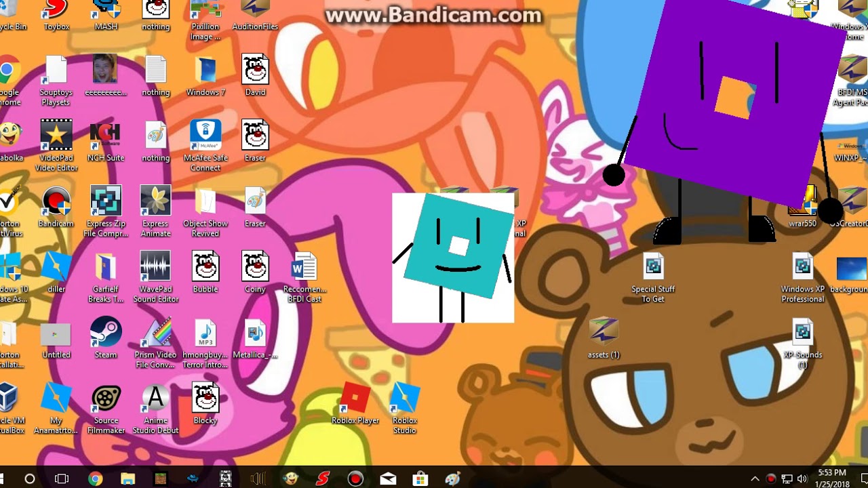Image resolution: width=868 pixels, height=488 pixels.
Task: Open the MASH desktop icon
Action: 106,15
